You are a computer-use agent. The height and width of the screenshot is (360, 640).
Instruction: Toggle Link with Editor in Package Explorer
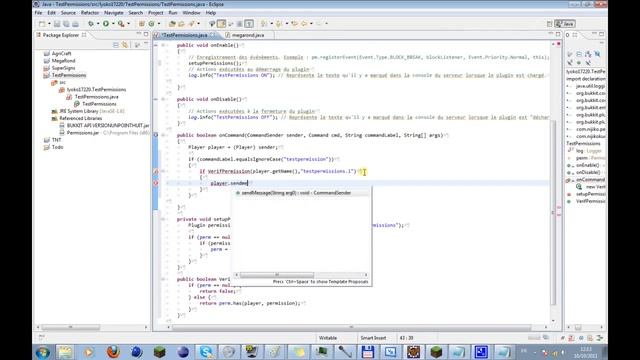[x=124, y=45]
